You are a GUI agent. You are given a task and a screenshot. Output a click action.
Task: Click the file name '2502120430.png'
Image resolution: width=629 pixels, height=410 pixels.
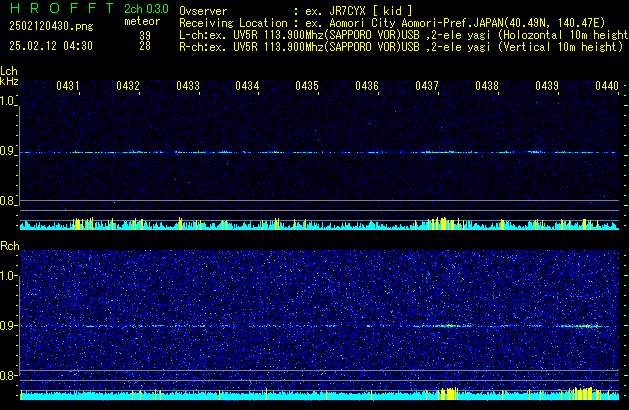click(51, 26)
